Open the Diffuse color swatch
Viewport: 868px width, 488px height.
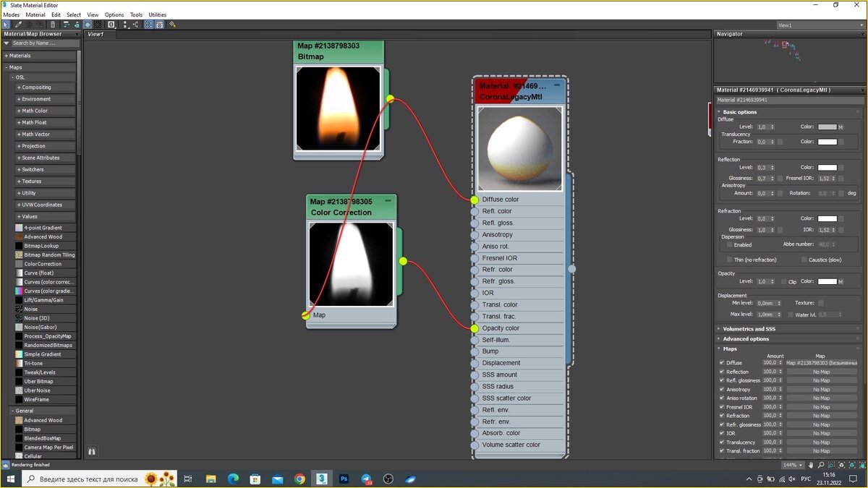click(x=827, y=127)
